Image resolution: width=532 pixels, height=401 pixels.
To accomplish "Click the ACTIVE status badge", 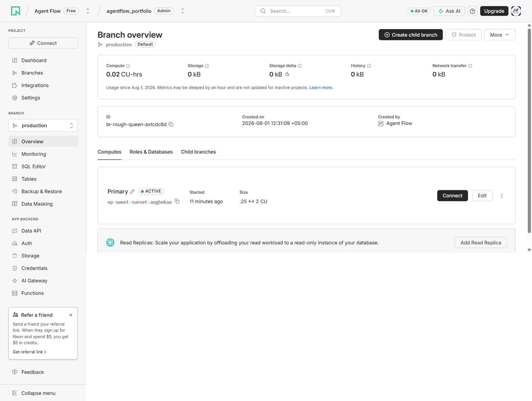I will [151, 192].
